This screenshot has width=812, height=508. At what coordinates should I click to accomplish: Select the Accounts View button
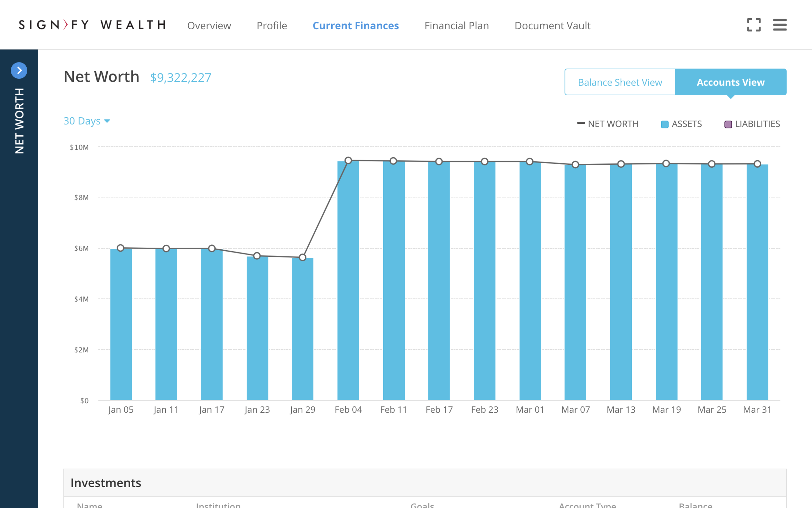(x=730, y=82)
